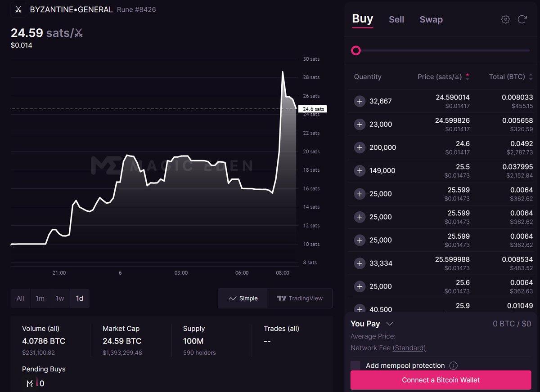Click the $1,393,299.48 market cap USD value
The image size is (540, 392).
tap(122, 353)
